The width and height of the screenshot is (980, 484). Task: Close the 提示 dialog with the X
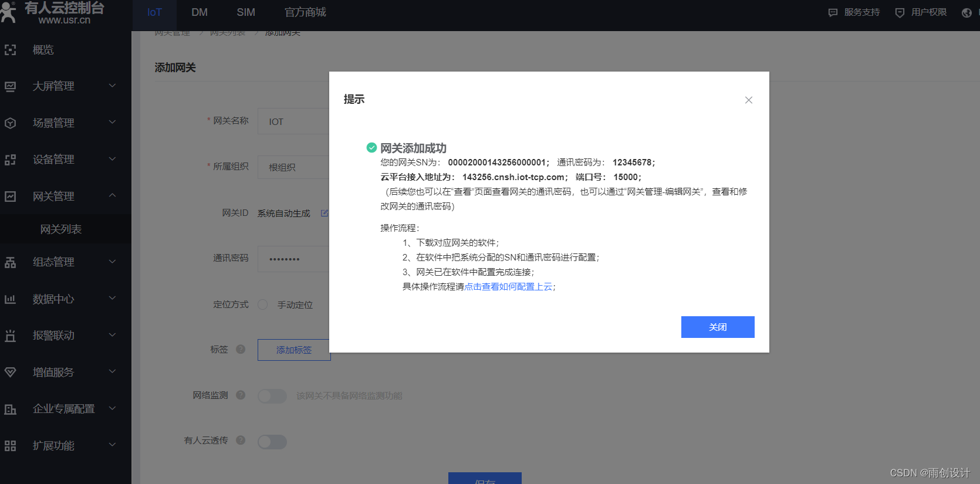749,100
